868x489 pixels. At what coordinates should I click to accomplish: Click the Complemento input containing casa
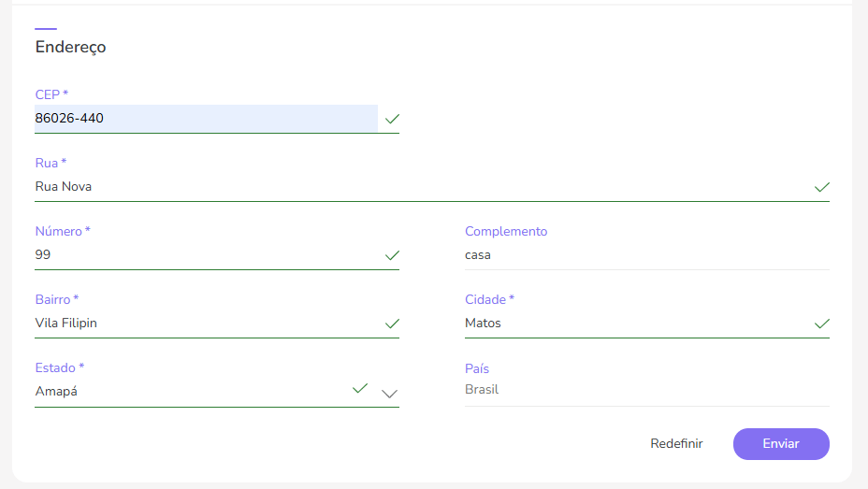645,255
